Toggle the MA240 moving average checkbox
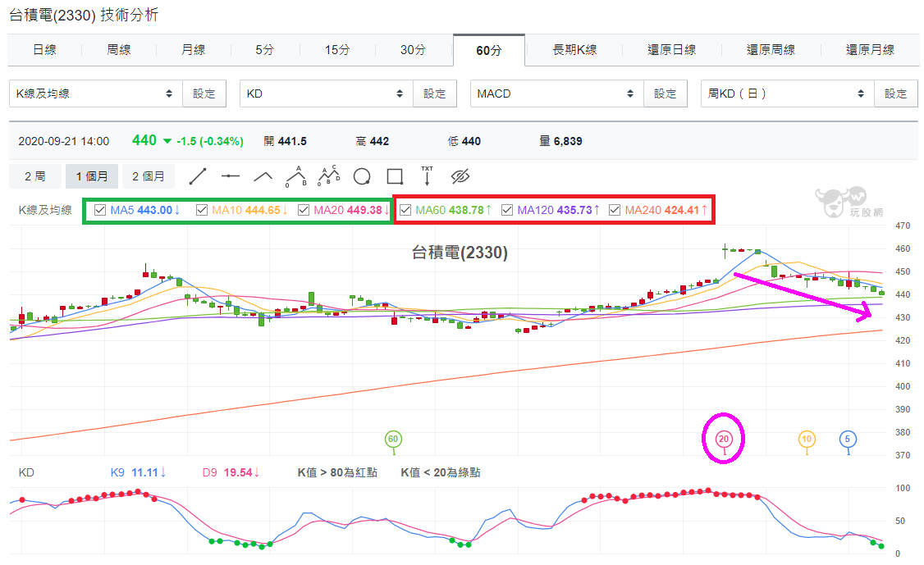Viewport: 924px width, 565px height. tap(615, 210)
